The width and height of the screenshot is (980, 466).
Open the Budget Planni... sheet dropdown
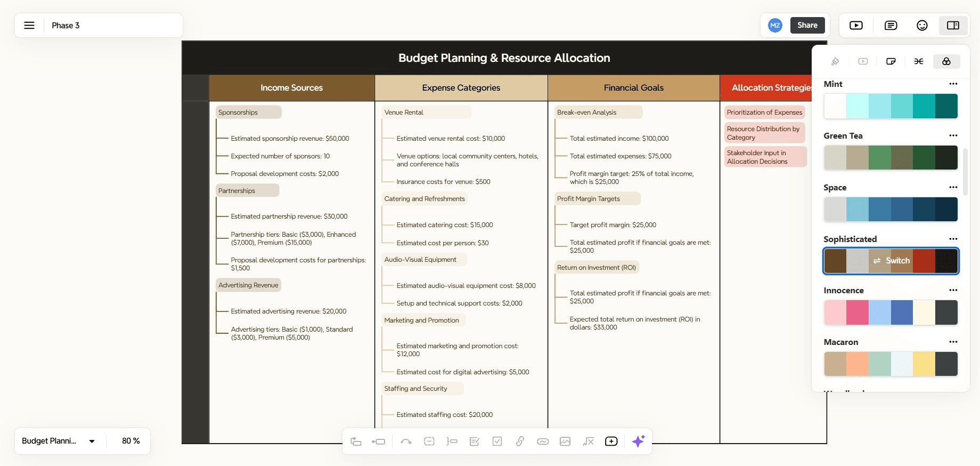[x=59, y=441]
